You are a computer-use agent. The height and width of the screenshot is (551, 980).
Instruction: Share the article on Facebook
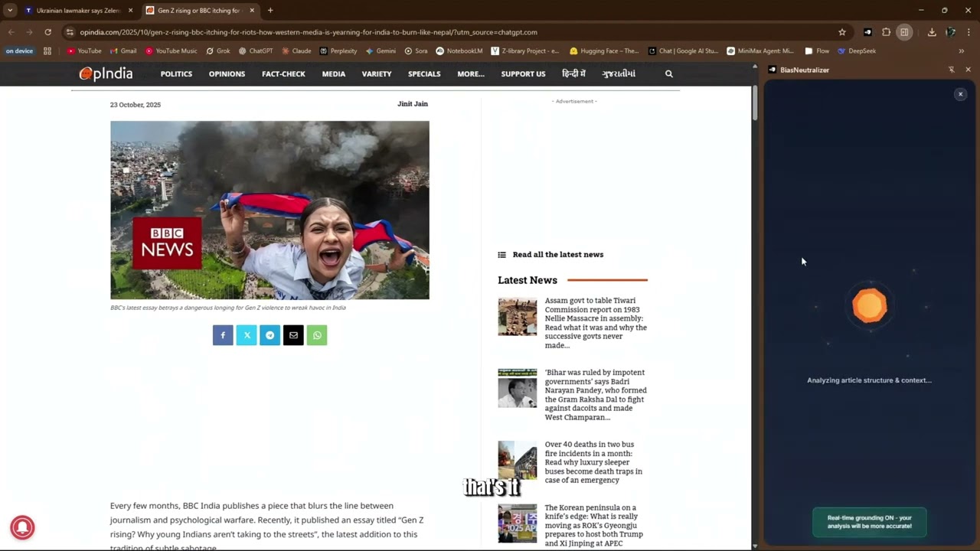tap(223, 335)
